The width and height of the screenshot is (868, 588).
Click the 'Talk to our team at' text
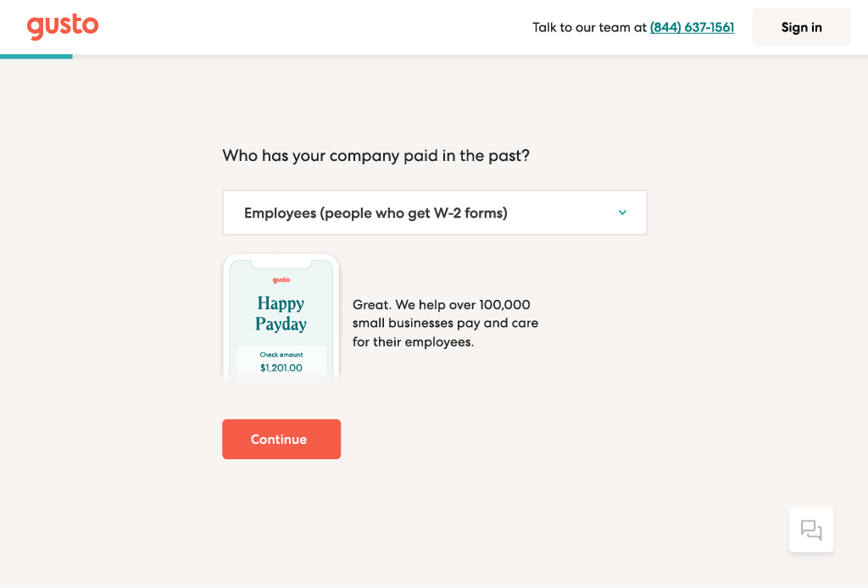coord(589,27)
